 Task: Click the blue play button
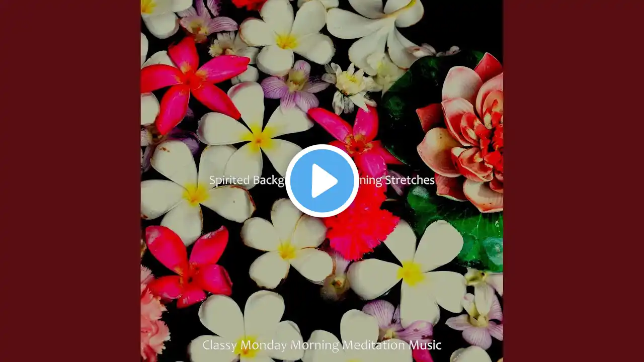322,181
